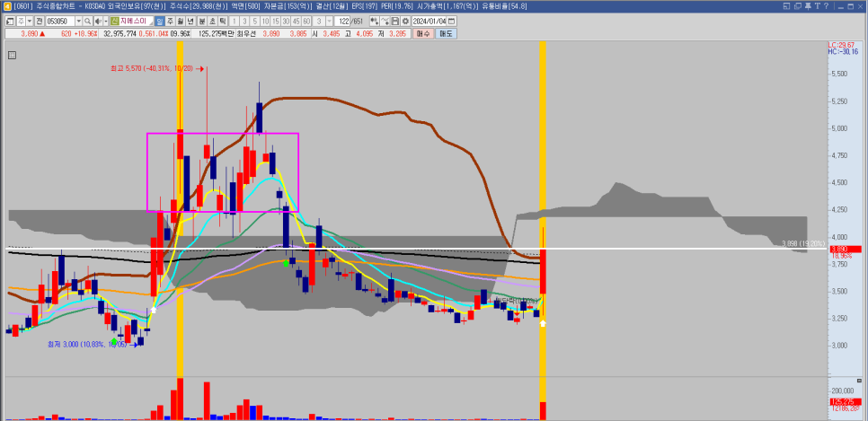Choose the 1 interval button
The image size is (868, 421).
(235, 21)
